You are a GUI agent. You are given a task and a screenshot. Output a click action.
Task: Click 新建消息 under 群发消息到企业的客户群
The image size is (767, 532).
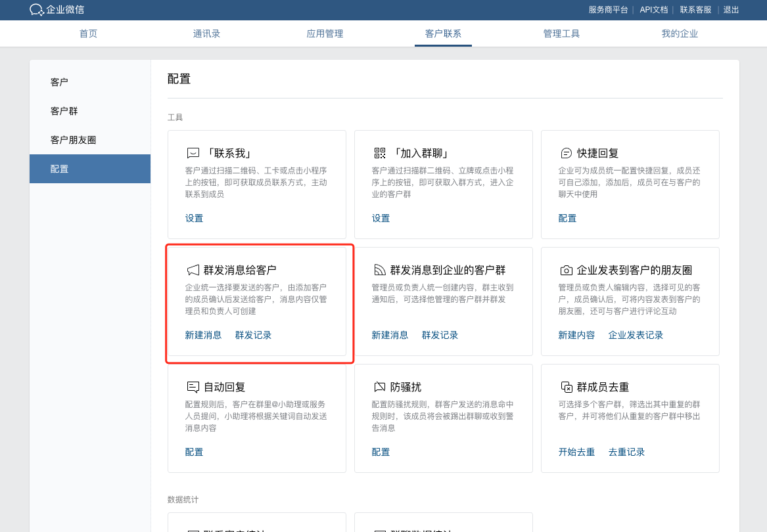[390, 335]
